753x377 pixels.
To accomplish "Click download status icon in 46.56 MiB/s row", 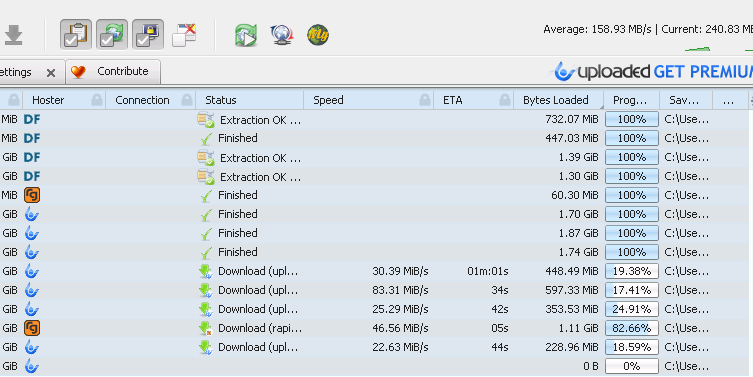I will coord(206,328).
